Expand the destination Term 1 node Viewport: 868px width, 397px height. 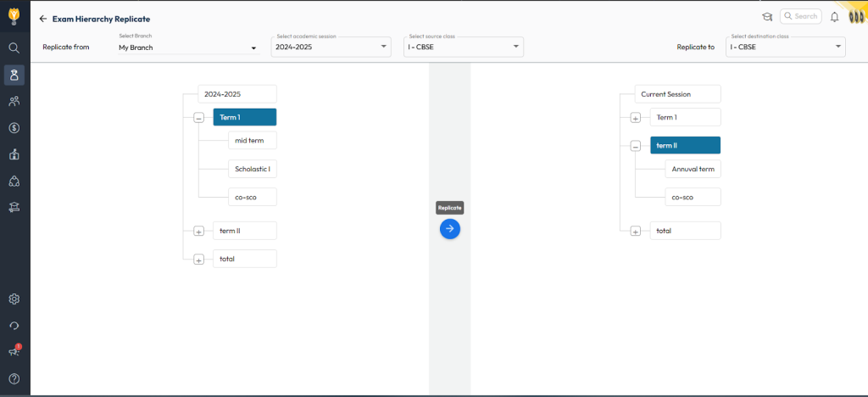tap(635, 119)
